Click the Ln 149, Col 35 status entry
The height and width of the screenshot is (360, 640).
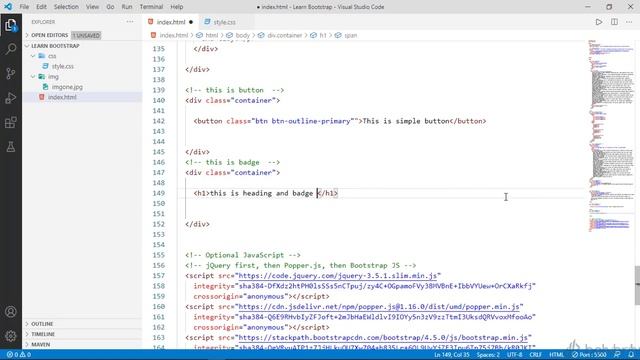(452, 355)
